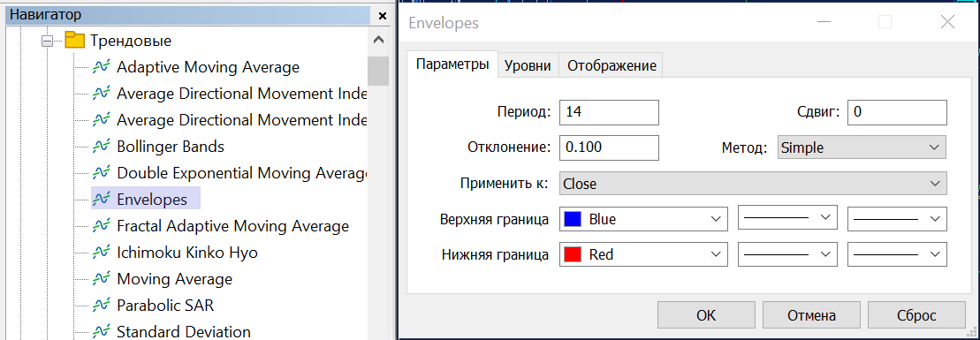Click the Ichimoku Kinko Hyo icon
980x340 pixels.
click(x=102, y=253)
